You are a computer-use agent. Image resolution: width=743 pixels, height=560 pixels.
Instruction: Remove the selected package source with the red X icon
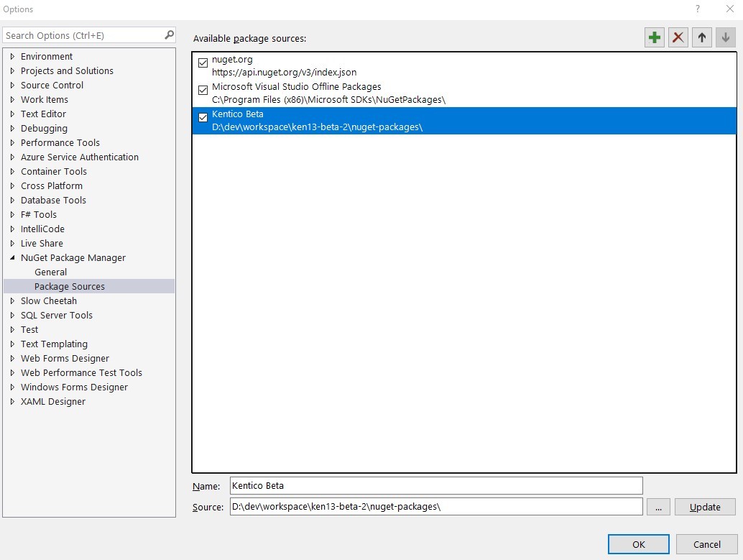[678, 37]
